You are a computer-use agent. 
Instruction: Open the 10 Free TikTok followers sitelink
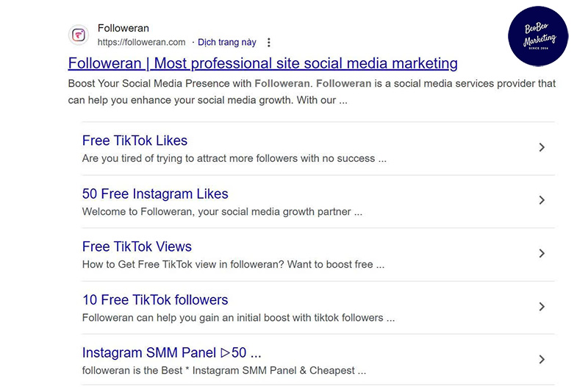155,300
